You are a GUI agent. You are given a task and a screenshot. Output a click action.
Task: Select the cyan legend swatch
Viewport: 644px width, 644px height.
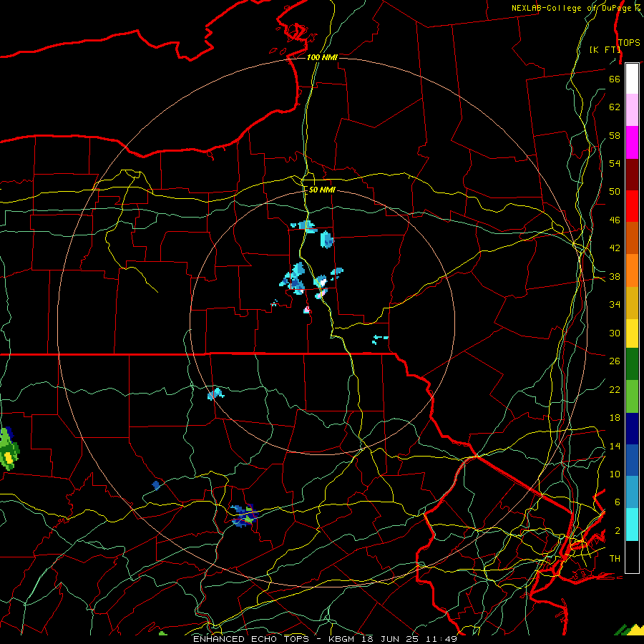point(632,524)
